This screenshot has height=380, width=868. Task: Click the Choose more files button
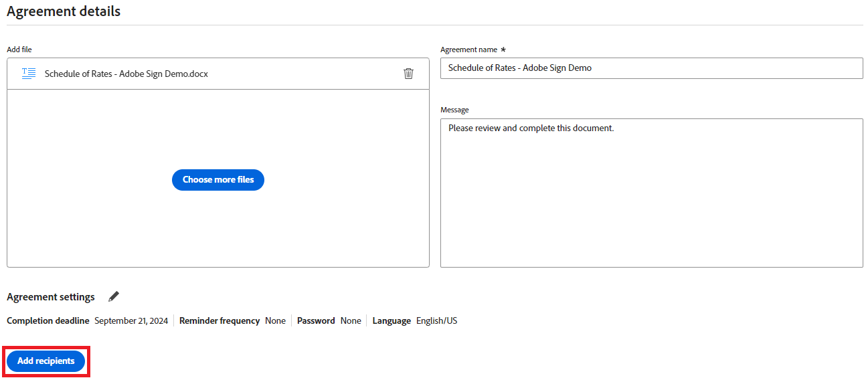click(218, 180)
